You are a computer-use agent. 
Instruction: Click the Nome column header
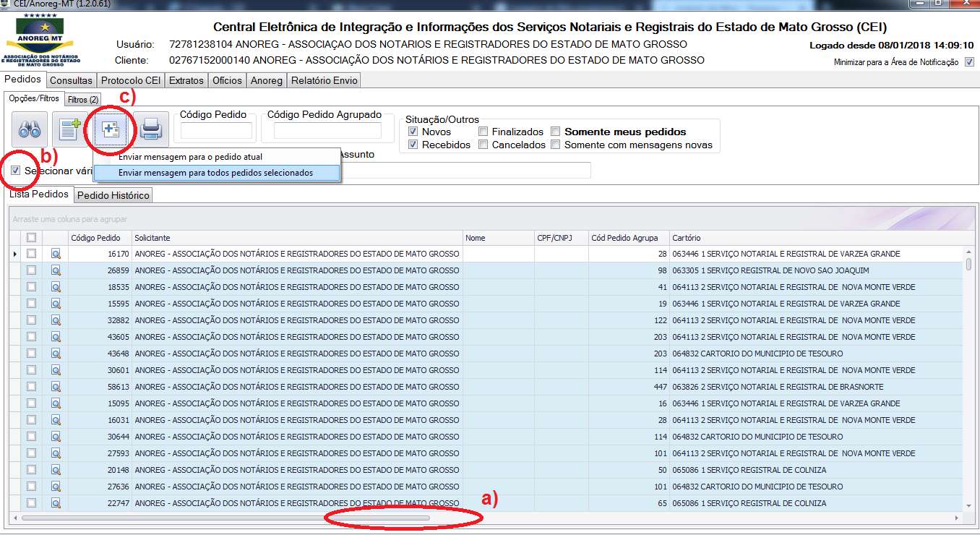tap(499, 238)
